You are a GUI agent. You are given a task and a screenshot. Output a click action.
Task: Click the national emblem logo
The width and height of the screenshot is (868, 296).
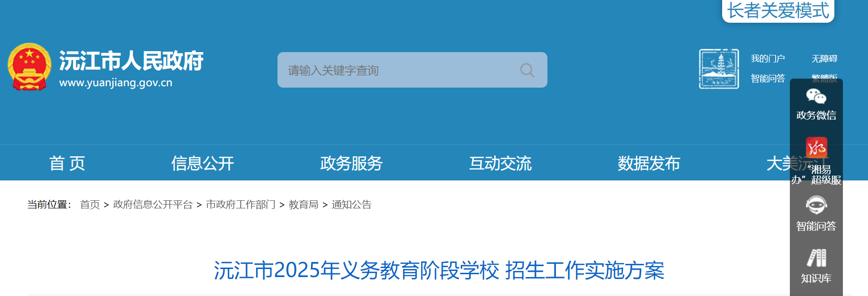29,67
